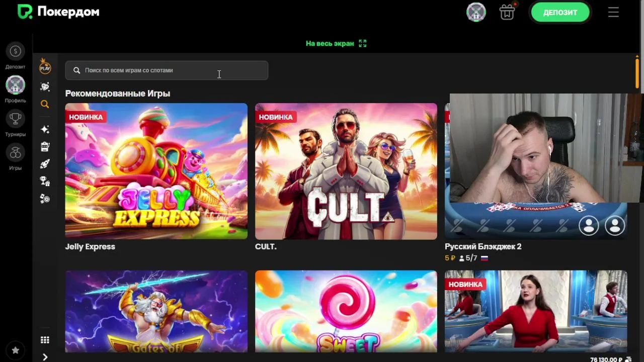Click the На весь экран fullscreen link
Screen dimensions: 644x362
point(330,43)
